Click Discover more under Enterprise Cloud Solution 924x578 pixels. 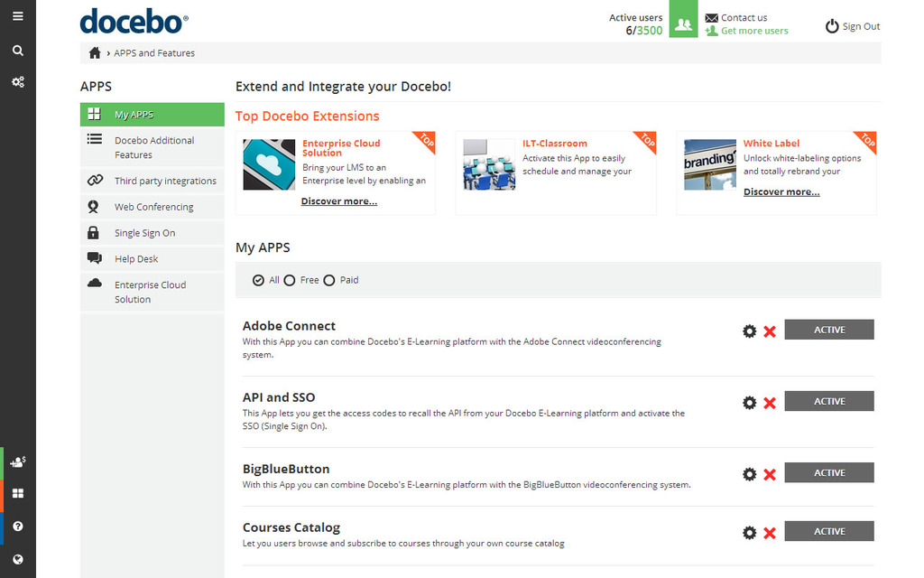(x=339, y=201)
